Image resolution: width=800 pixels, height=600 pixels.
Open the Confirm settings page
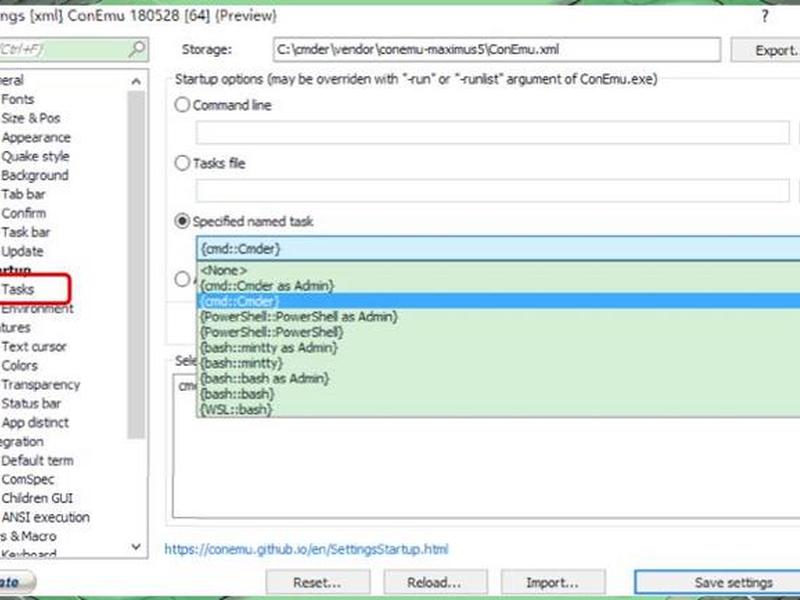[23, 213]
